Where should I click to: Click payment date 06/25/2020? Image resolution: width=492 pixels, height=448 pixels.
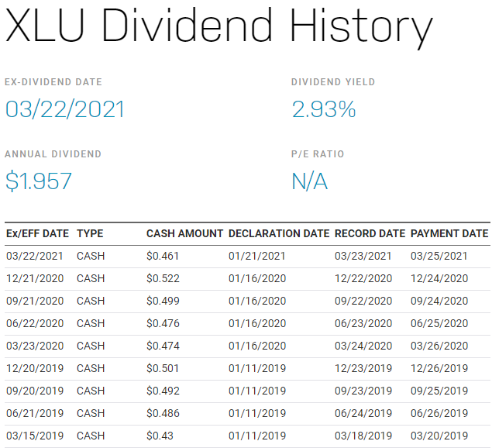click(x=439, y=323)
